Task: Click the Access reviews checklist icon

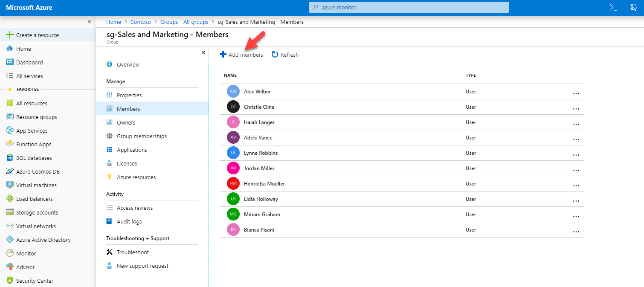Action: pyautogui.click(x=109, y=208)
